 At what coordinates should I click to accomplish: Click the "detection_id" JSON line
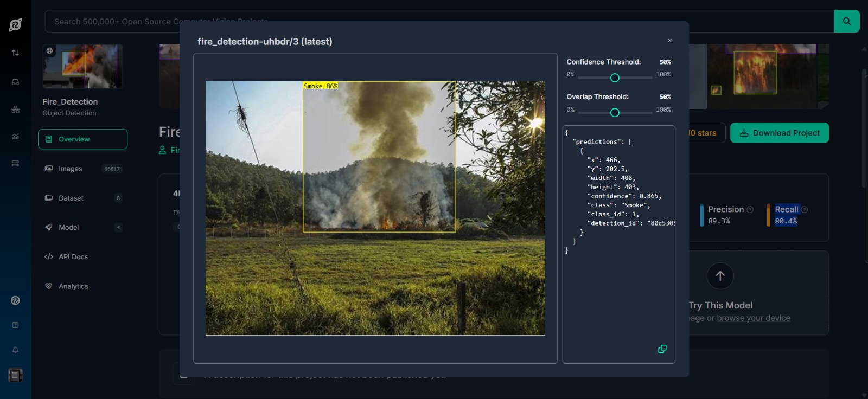tap(631, 223)
